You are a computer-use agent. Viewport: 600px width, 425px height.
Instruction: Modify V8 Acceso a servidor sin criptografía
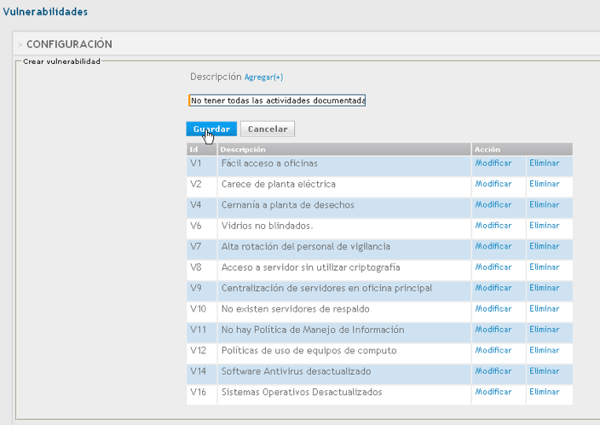click(493, 267)
